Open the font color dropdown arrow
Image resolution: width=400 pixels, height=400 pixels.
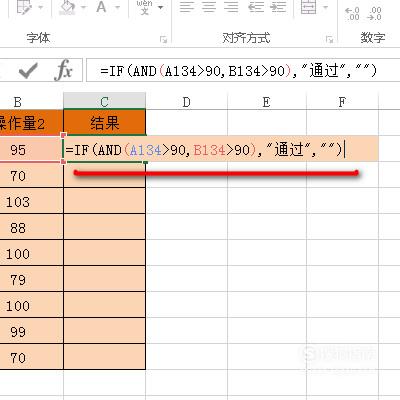[117, 7]
